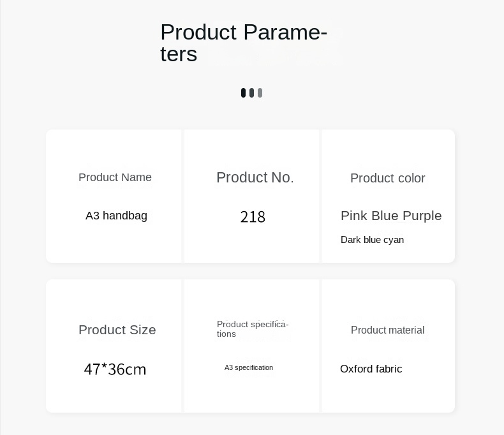Click the "Product material" label
This screenshot has width=504, height=435.
pos(387,330)
